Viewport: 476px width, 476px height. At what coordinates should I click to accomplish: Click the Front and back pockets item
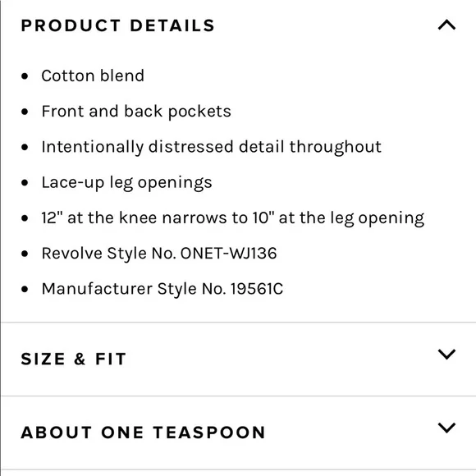pyautogui.click(x=136, y=112)
